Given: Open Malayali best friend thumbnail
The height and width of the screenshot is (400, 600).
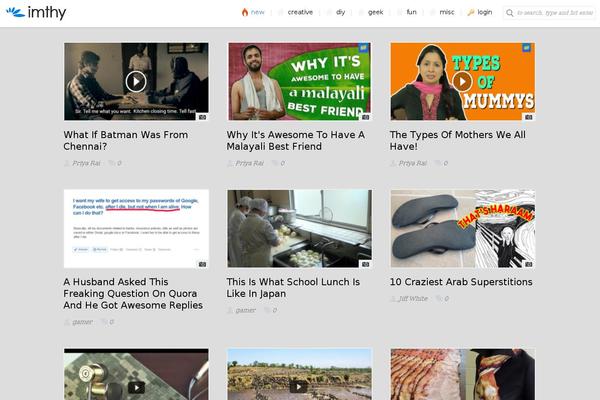Looking at the screenshot, I should coord(299,81).
